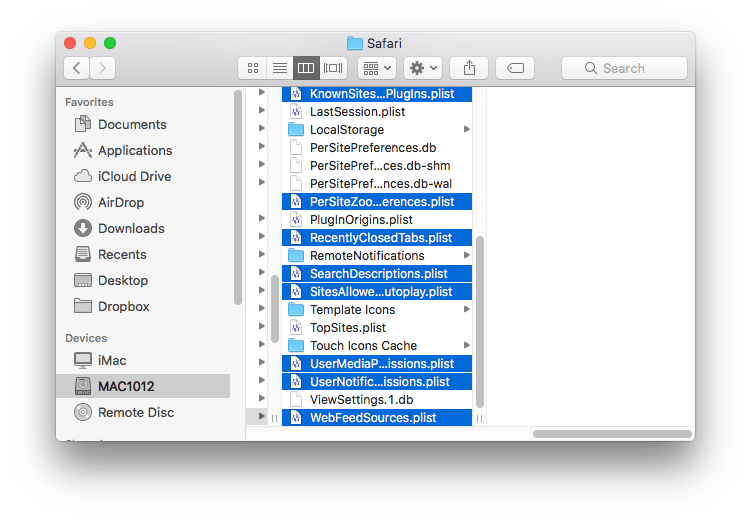751x521 pixels.
Task: Zoom the Finder window with green button
Action: pyautogui.click(x=110, y=43)
